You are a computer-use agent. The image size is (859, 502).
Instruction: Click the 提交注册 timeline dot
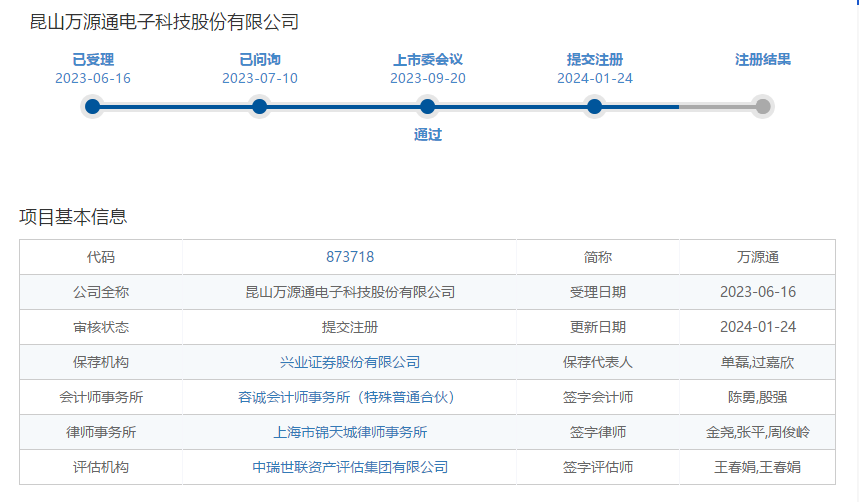coord(594,106)
